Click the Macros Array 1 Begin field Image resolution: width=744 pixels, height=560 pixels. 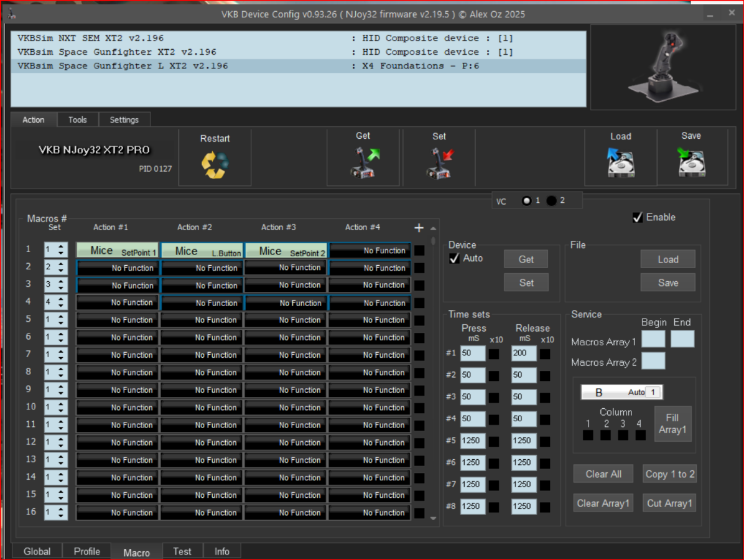(x=653, y=339)
